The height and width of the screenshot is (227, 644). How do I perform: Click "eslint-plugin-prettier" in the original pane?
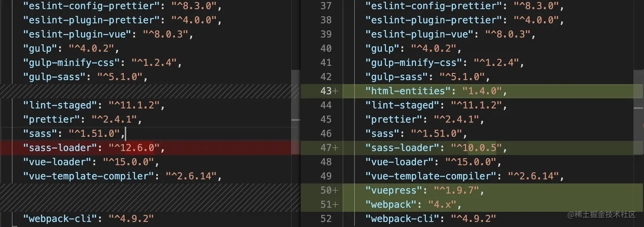92,20
